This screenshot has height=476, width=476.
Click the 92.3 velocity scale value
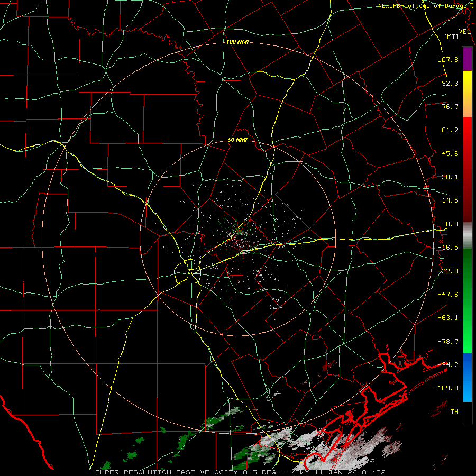tap(450, 83)
